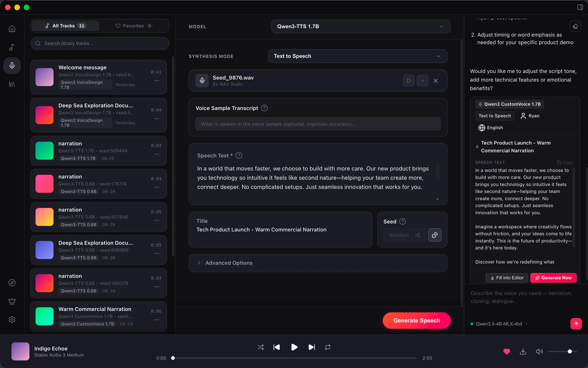Click the Ryan speaker tag in chat
The image size is (588, 368).
coord(530,116)
